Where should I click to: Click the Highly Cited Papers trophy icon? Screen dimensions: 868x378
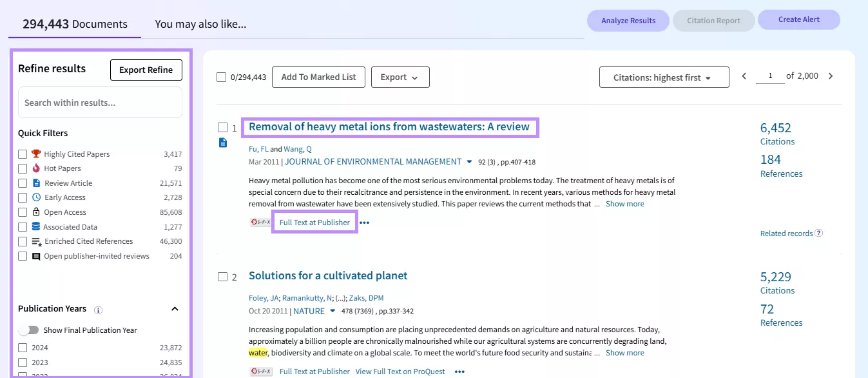(x=36, y=154)
